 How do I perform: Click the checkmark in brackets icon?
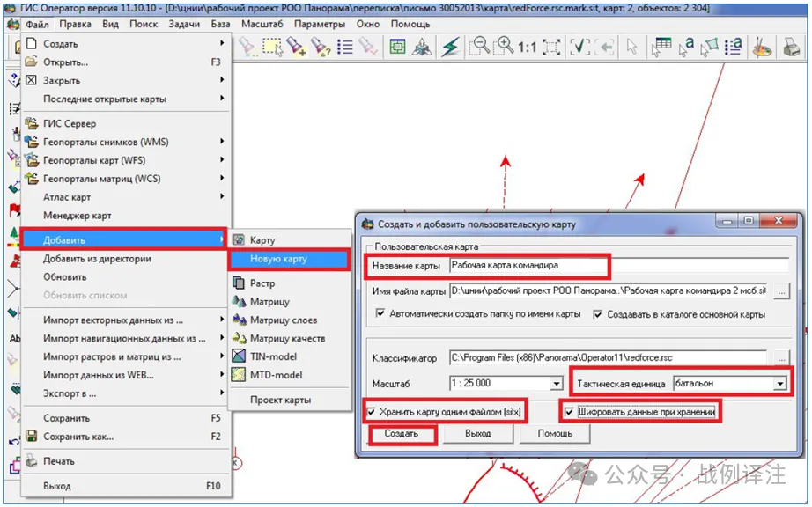click(579, 47)
